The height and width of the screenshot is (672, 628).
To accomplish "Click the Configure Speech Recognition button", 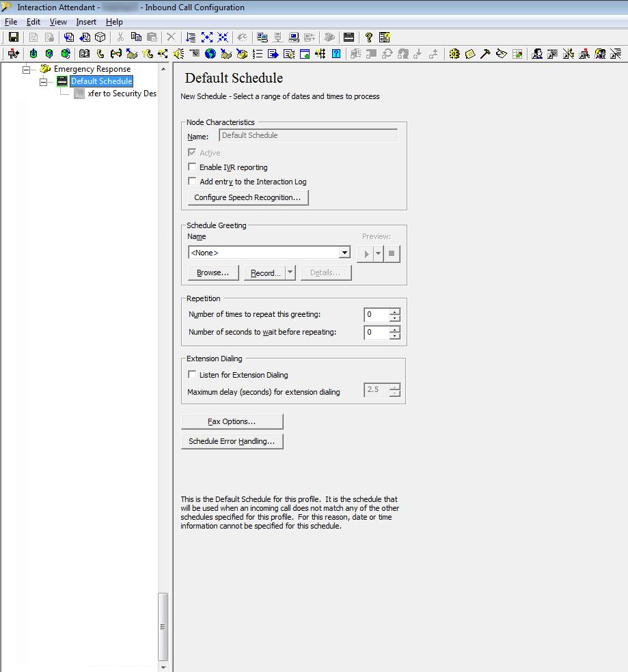I will coord(247,197).
